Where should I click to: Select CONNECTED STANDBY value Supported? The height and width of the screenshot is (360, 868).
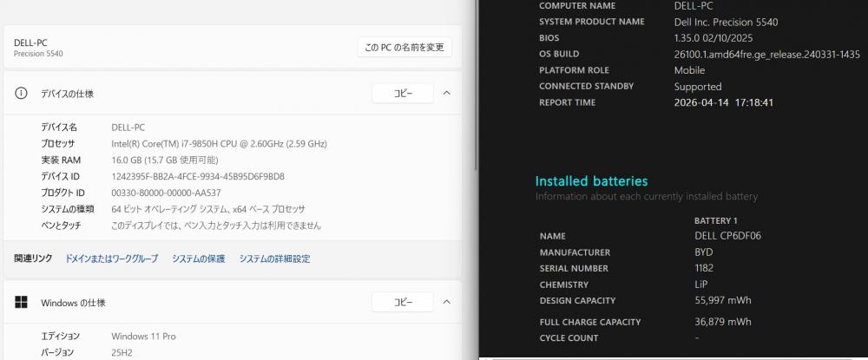(x=698, y=87)
